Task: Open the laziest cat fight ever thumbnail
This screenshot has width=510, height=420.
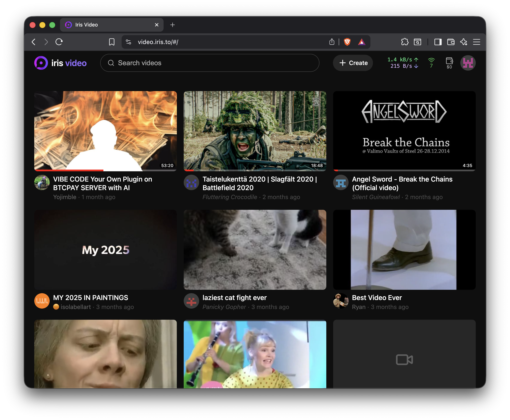Action: tap(255, 249)
